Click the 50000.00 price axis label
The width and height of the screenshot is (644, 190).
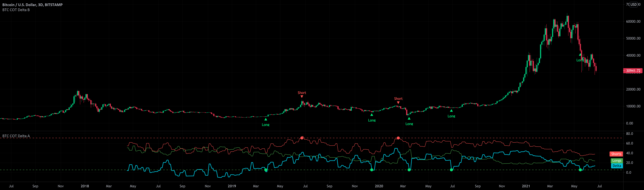[x=633, y=38]
